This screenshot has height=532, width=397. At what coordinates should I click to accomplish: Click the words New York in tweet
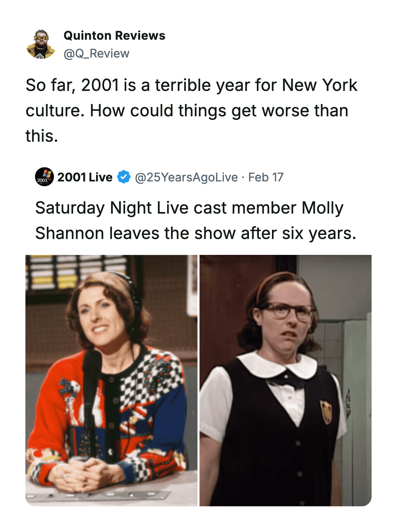coord(320,85)
